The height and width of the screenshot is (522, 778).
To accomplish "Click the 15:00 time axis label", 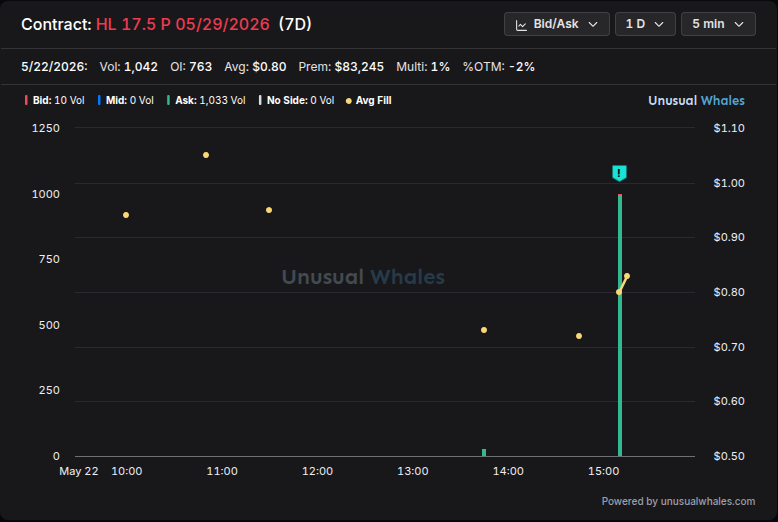I will point(603,471).
